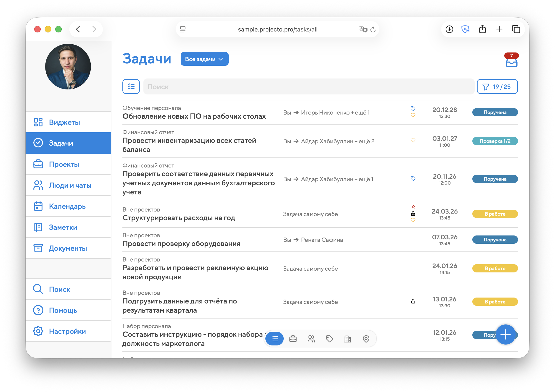This screenshot has width=555, height=392.
Task: Open the task Структурировать расходы на год
Action: (179, 218)
